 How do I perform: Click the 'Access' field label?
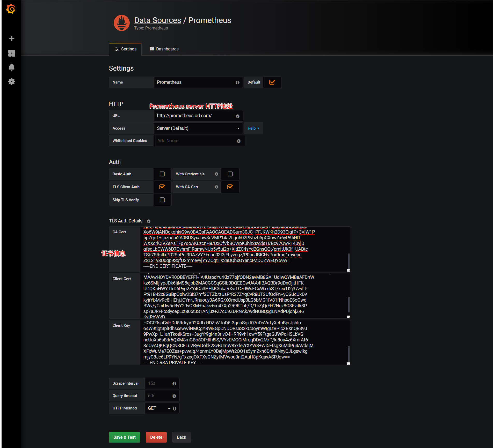coord(119,128)
